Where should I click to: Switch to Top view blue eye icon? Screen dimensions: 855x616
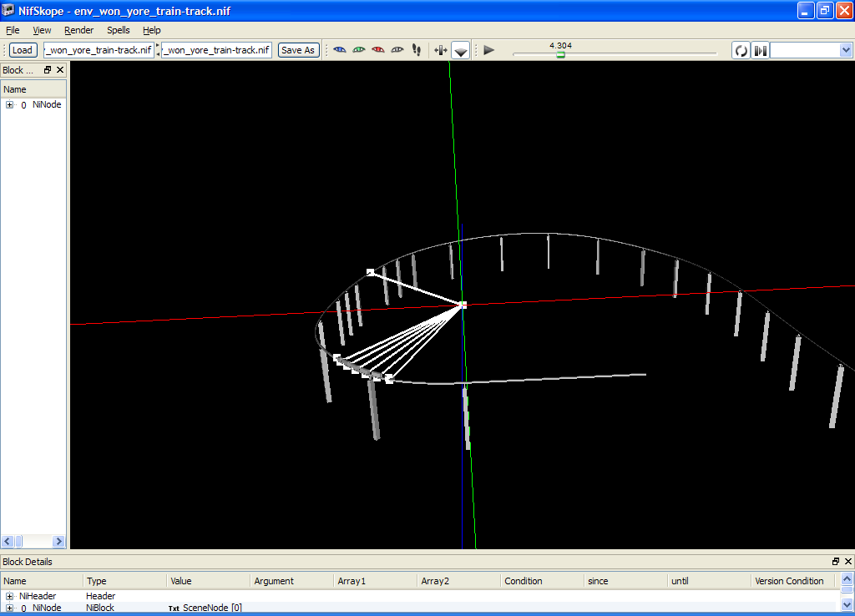(x=340, y=50)
